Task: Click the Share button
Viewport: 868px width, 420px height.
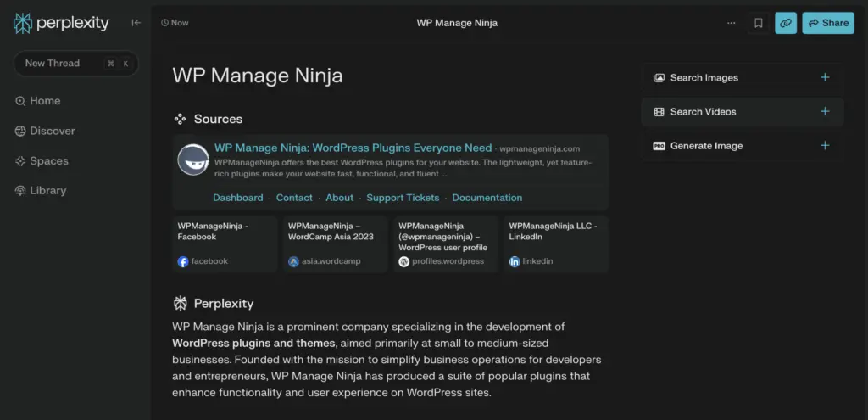Action: click(828, 23)
